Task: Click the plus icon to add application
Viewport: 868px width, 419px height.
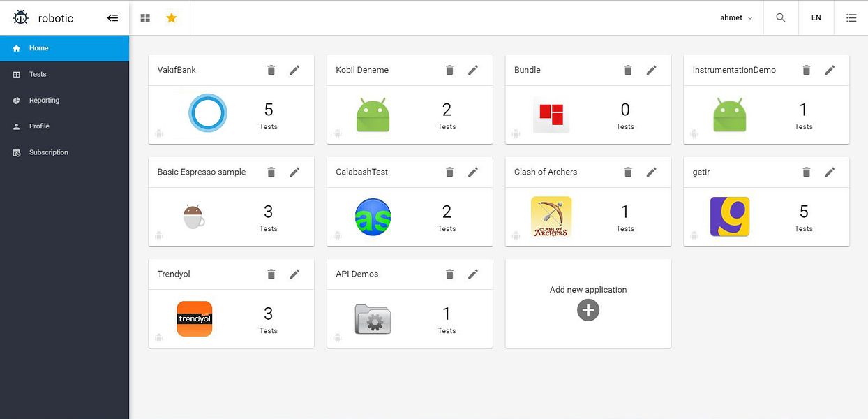Action: coord(588,310)
